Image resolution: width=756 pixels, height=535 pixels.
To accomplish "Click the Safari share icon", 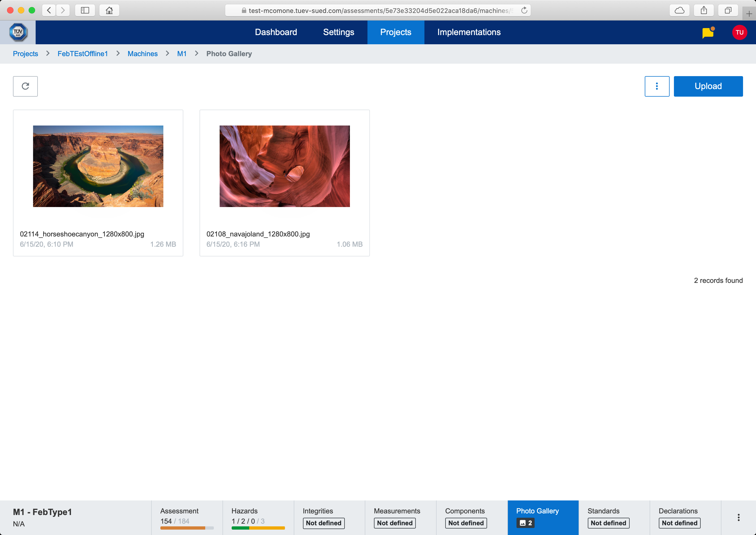I will point(704,11).
